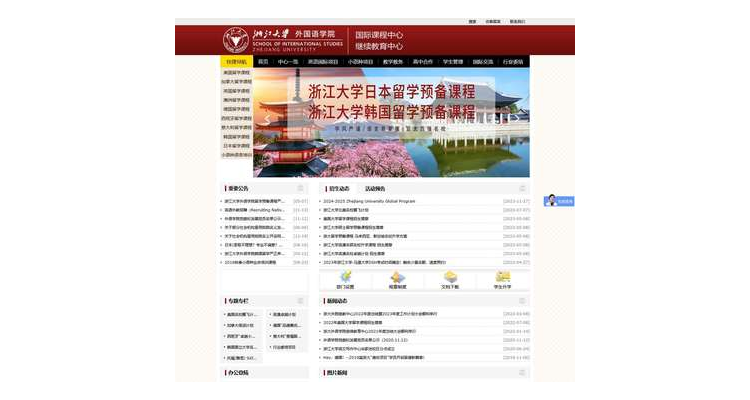Advance banner with the right arrow
Screen dimensions: 750x400
(516, 117)
